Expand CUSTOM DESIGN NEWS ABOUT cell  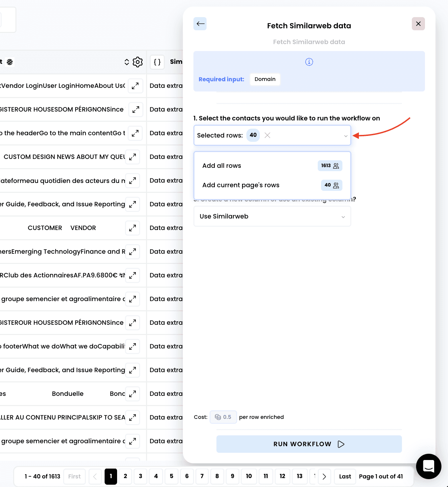point(133,157)
